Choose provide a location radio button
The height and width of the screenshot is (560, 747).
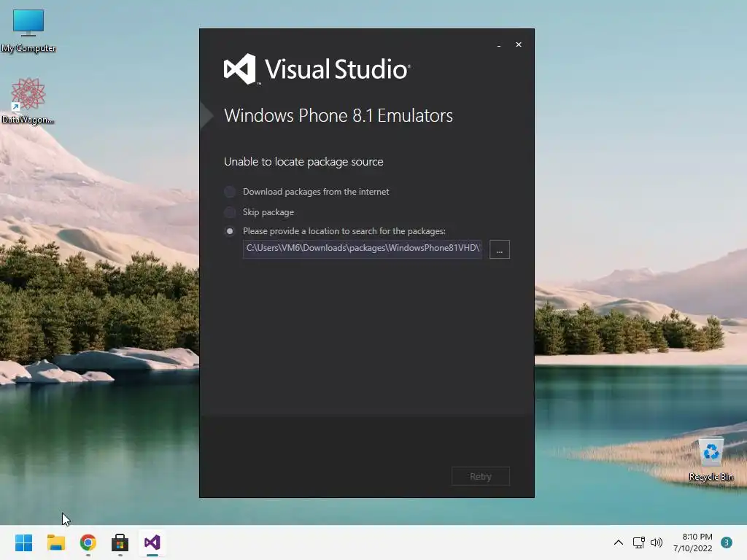pos(230,231)
